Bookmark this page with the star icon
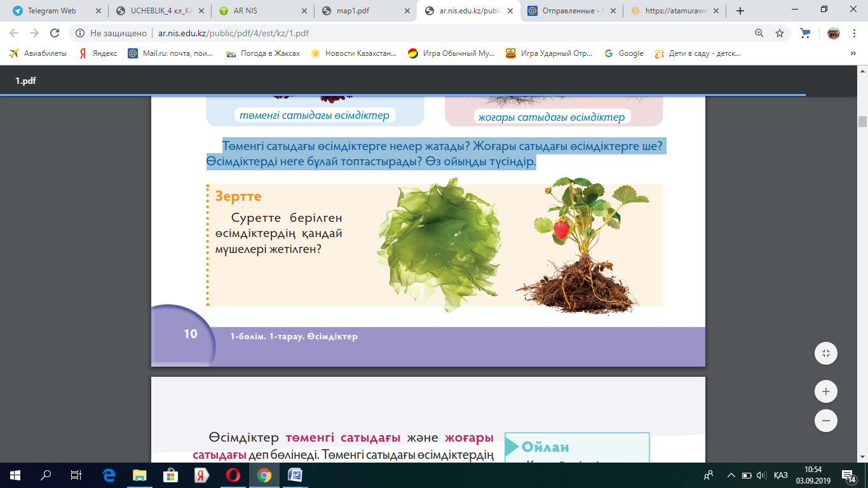 click(779, 33)
